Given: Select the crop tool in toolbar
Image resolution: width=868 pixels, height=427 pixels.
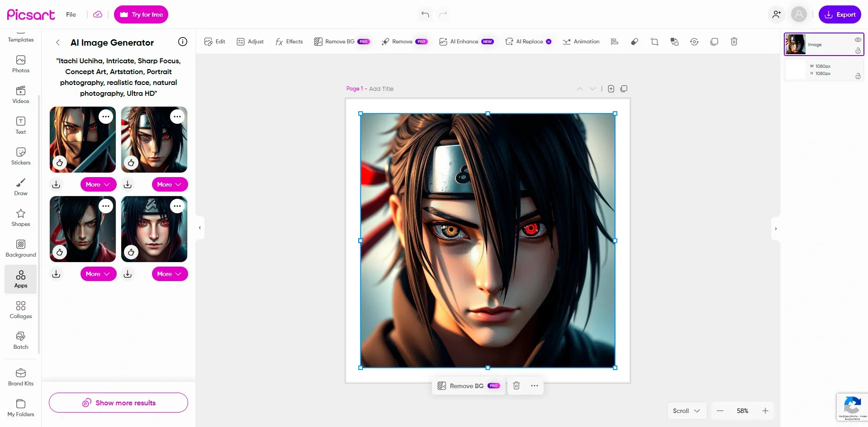Looking at the screenshot, I should [x=655, y=42].
